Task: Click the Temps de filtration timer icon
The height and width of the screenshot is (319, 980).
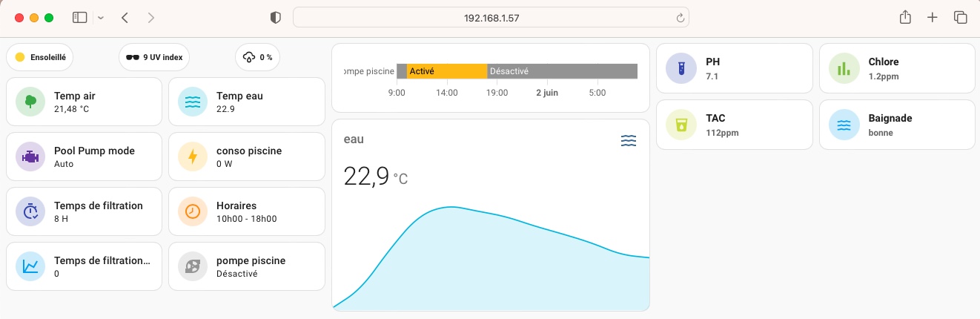Action: click(30, 211)
